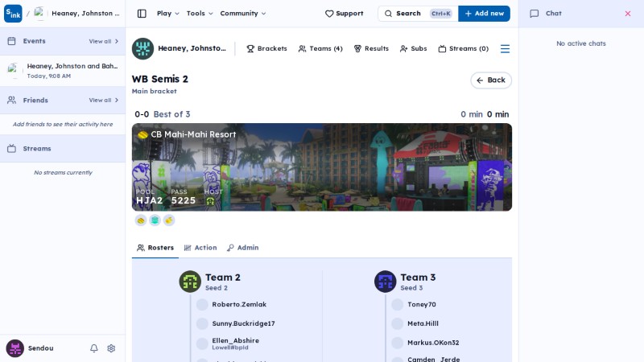The image size is (644, 362).
Task: Click the Streams TV icon in sidebar
Action: (11, 149)
